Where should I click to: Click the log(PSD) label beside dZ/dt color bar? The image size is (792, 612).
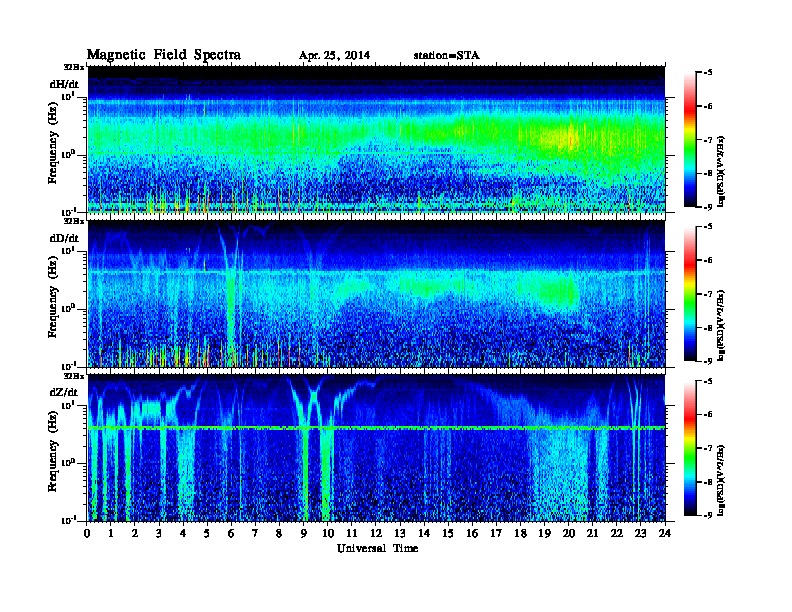tap(722, 480)
